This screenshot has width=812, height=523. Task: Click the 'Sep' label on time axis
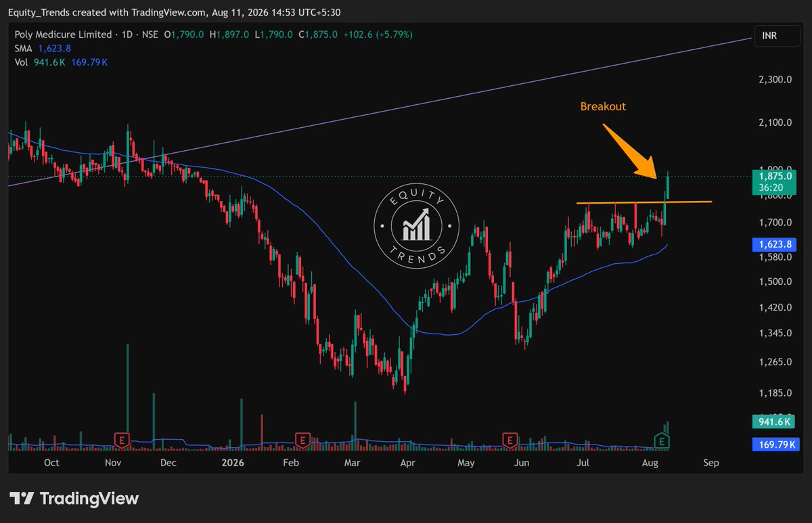coord(710,463)
